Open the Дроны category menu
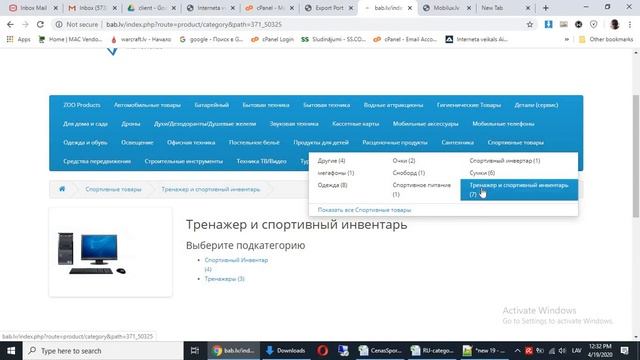The image size is (640, 360). 131,124
